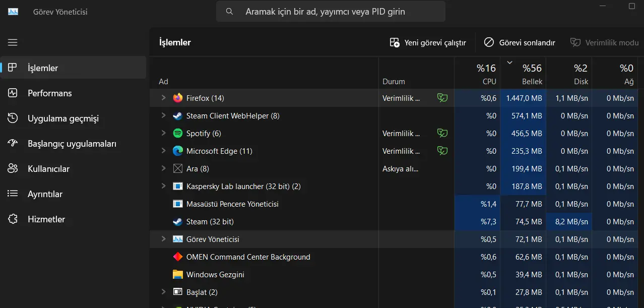Viewport: 644px width, 308px height.
Task: Click Görevi sonlandır button
Action: coord(520,43)
